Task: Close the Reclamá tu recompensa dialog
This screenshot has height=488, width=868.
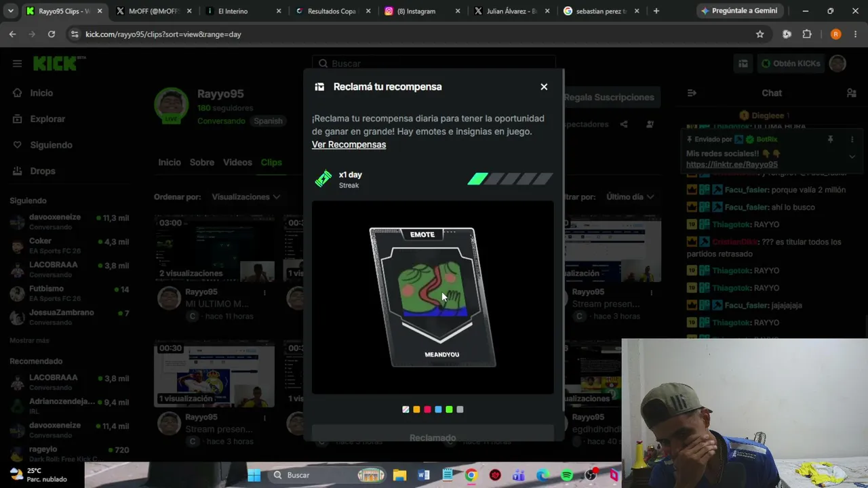Action: pos(544,87)
